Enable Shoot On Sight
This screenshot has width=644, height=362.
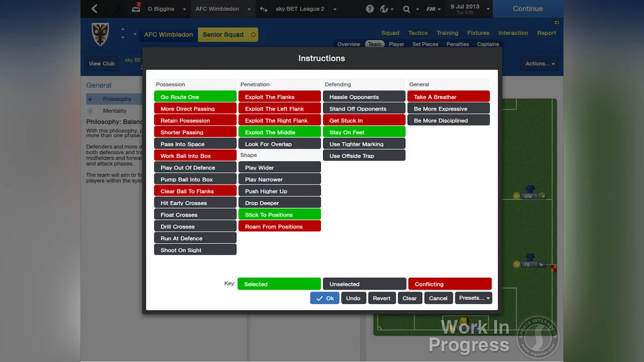[x=195, y=250]
